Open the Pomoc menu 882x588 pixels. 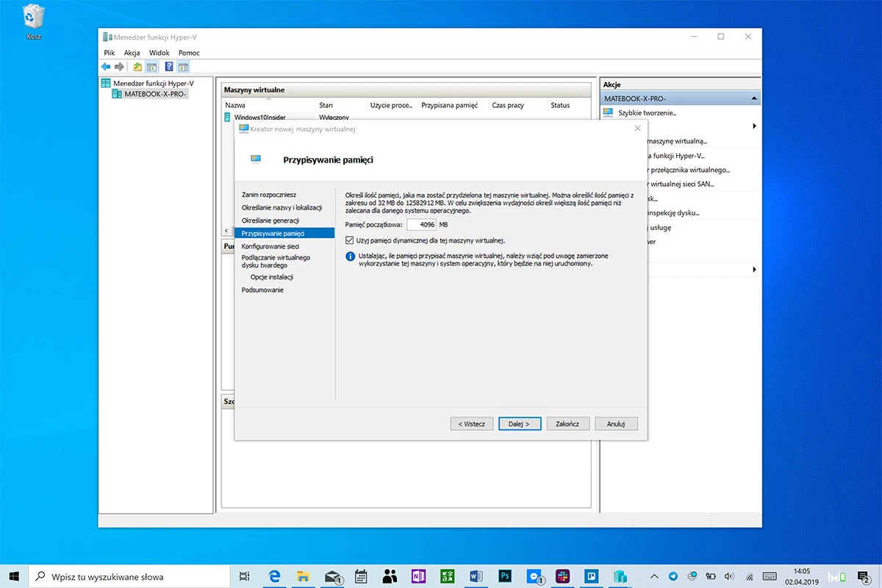(x=189, y=53)
